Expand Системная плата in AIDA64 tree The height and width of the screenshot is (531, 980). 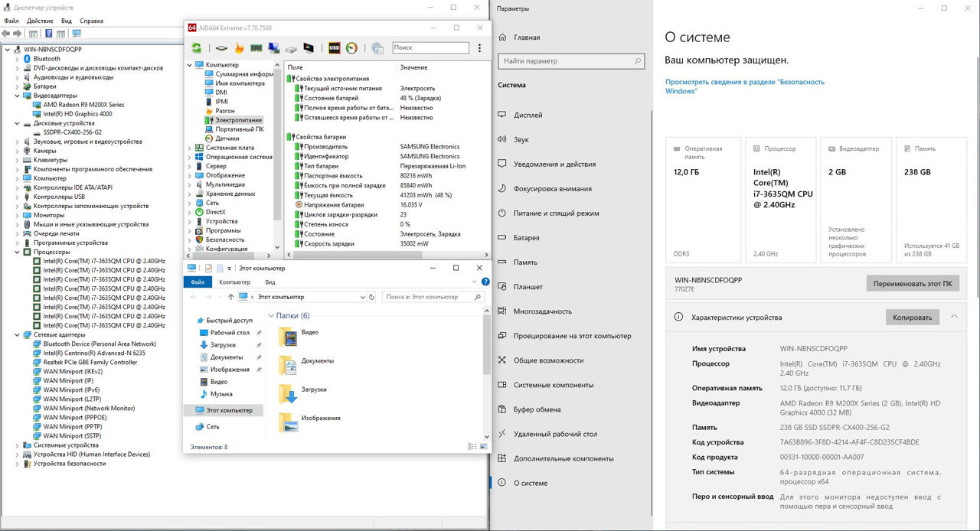191,148
